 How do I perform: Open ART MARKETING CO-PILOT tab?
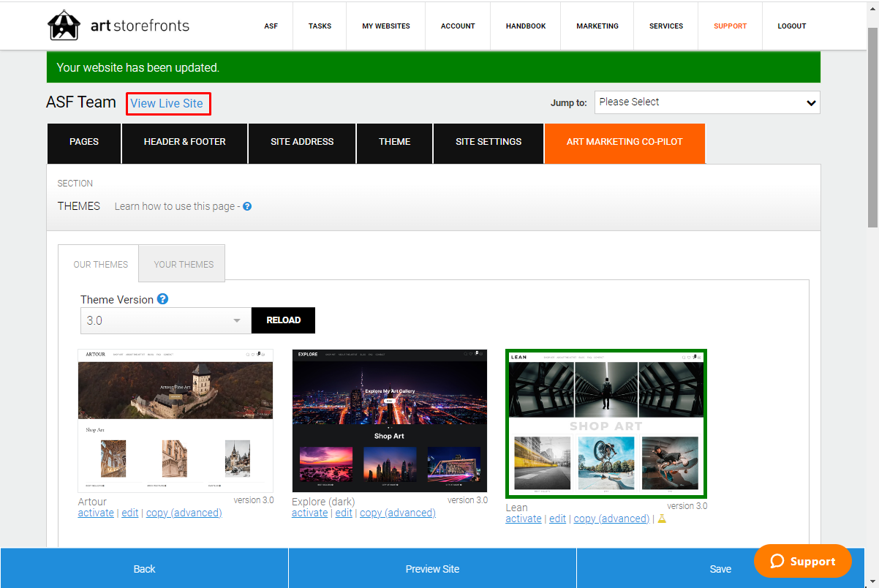pyautogui.click(x=625, y=142)
